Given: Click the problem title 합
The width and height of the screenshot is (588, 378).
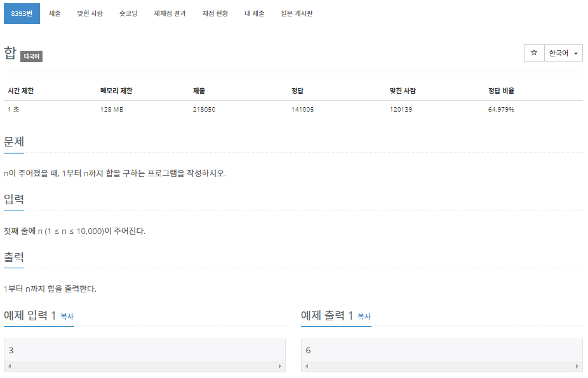Looking at the screenshot, I should click(10, 53).
